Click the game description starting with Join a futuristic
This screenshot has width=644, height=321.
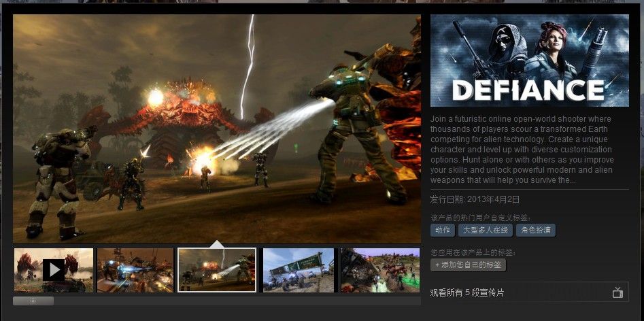522,150
